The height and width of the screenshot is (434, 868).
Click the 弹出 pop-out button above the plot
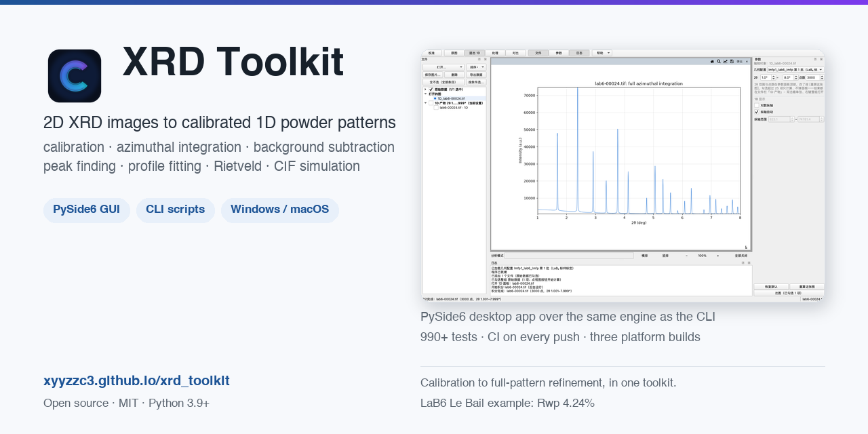(739, 62)
